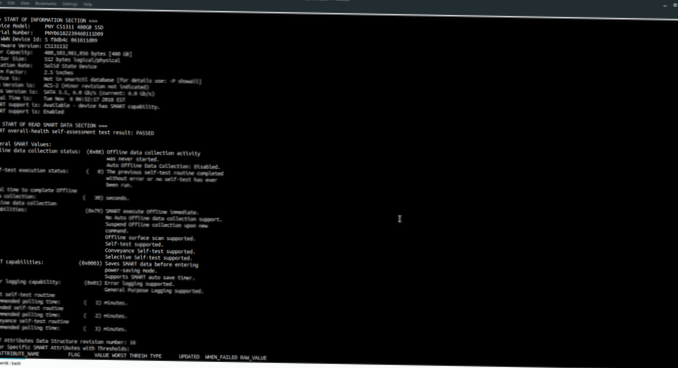
Task: Click the 'Solid State Device' rotation rate value
Action: 70,66
